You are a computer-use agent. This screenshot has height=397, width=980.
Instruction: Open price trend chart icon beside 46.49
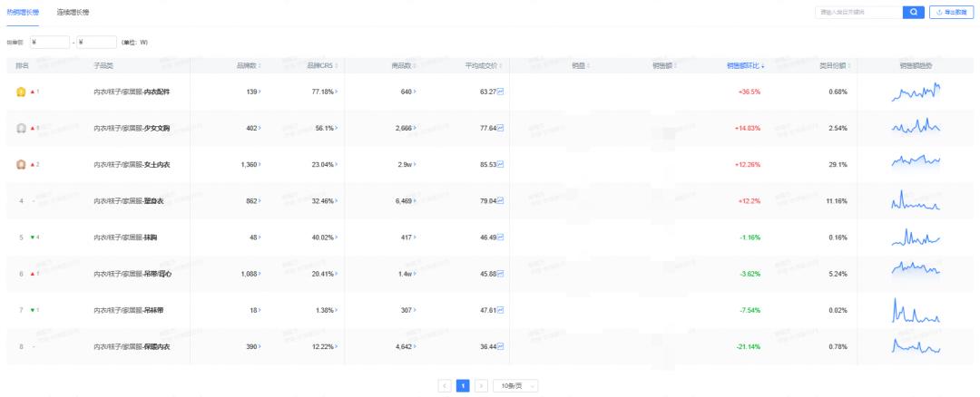(x=501, y=237)
